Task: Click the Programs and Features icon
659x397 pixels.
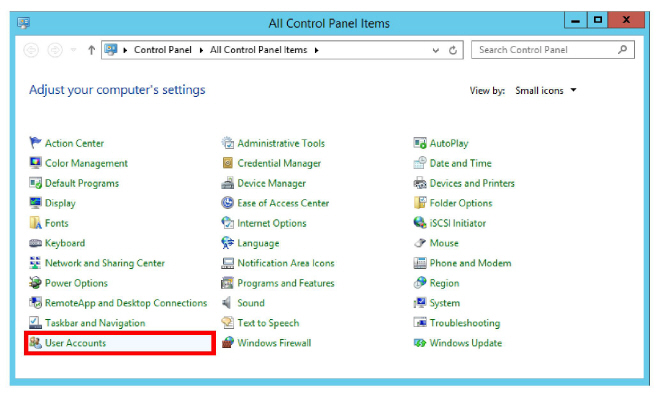Action: [227, 282]
